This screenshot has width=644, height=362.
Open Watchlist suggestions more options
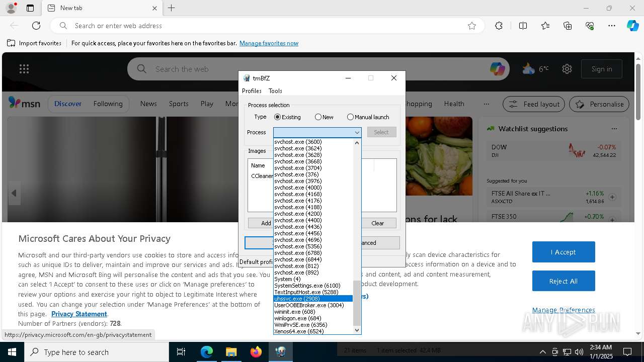tap(614, 129)
